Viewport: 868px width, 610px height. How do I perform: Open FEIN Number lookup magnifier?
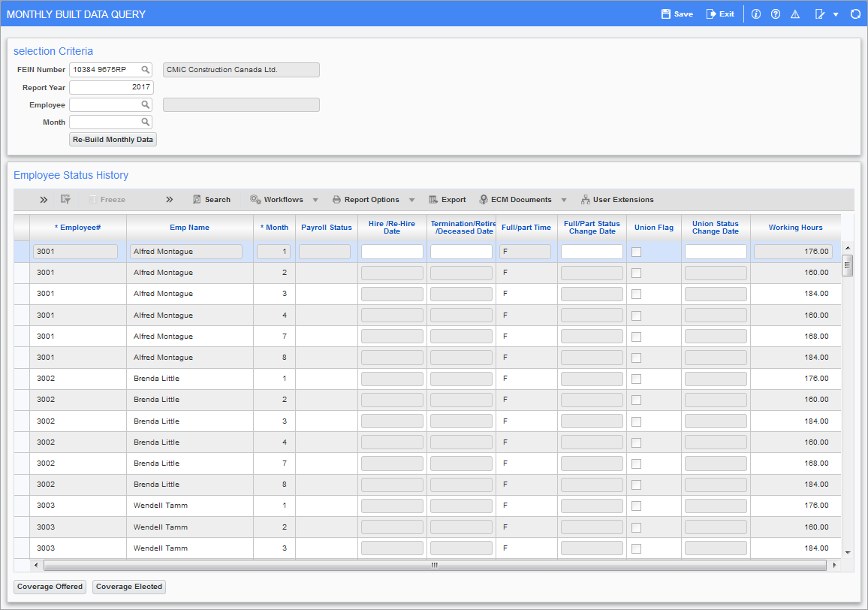145,70
